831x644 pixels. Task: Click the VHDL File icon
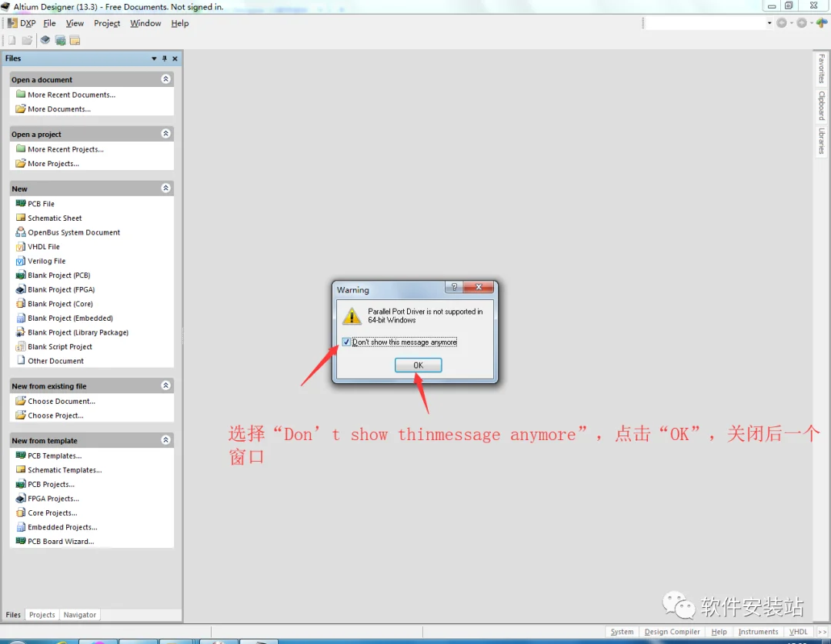pos(21,246)
